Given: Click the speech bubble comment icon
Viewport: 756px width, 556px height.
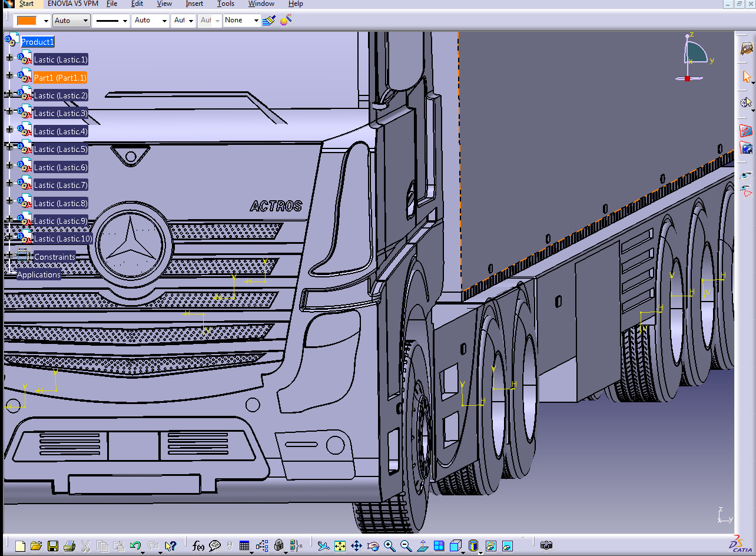Looking at the screenshot, I should coord(215,546).
